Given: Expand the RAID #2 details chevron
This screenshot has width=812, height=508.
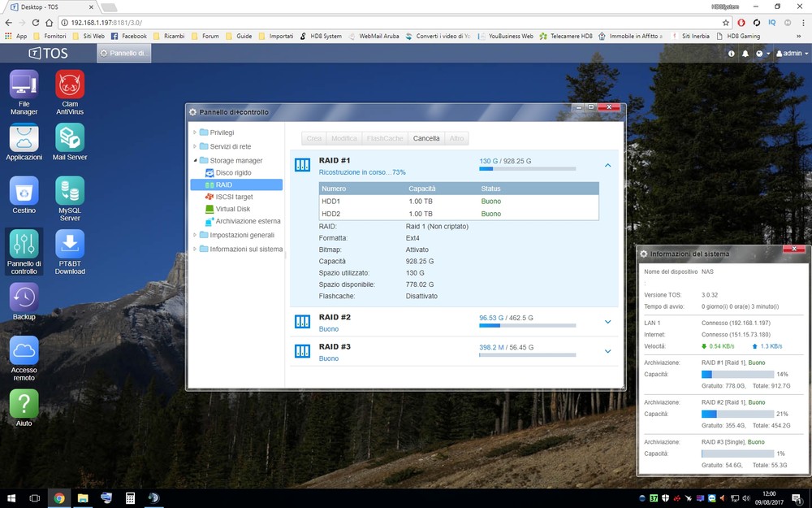Looking at the screenshot, I should pos(607,322).
